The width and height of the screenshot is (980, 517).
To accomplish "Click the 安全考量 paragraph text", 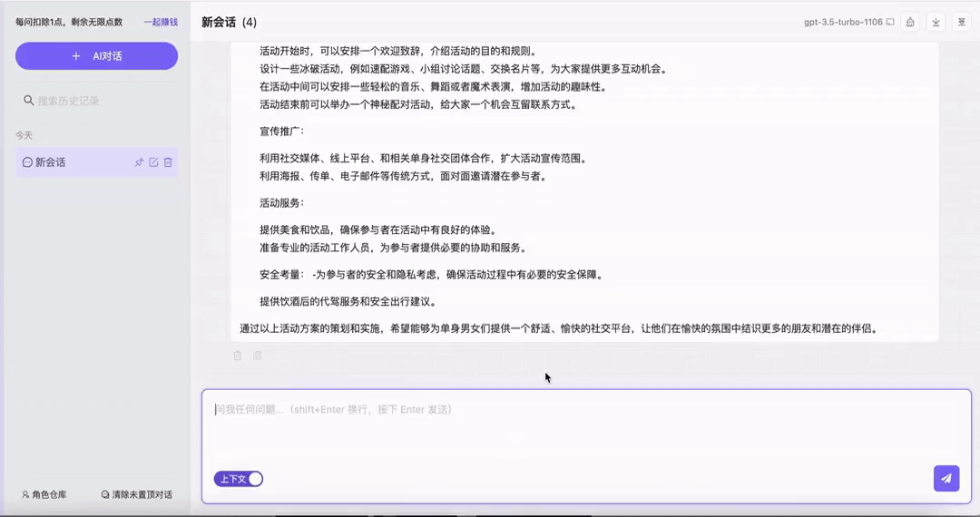I will click(431, 275).
